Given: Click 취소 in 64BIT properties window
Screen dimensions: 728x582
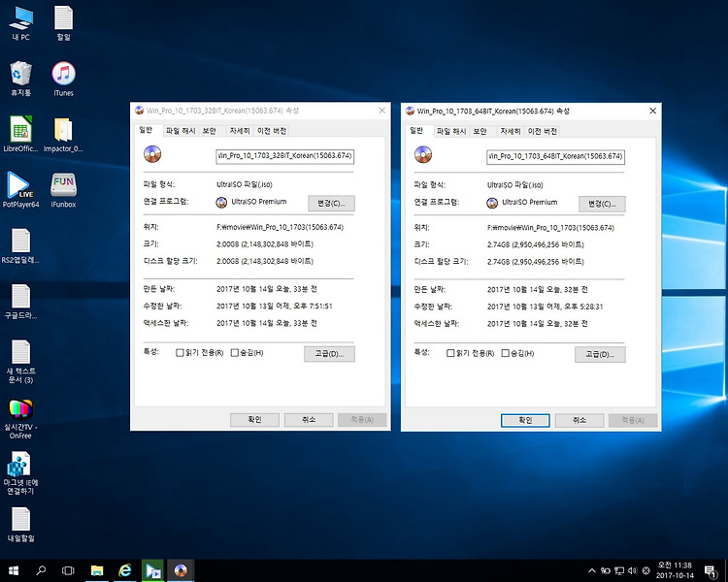Looking at the screenshot, I should 579,420.
